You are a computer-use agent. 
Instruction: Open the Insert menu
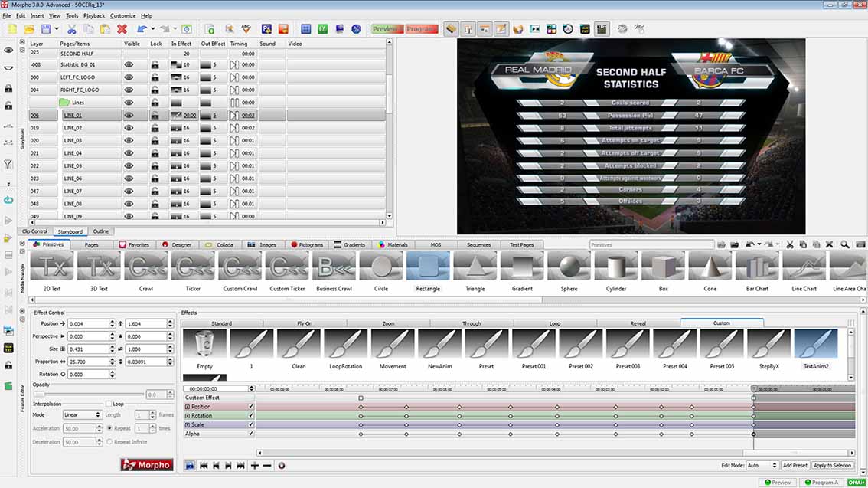pyautogui.click(x=37, y=15)
